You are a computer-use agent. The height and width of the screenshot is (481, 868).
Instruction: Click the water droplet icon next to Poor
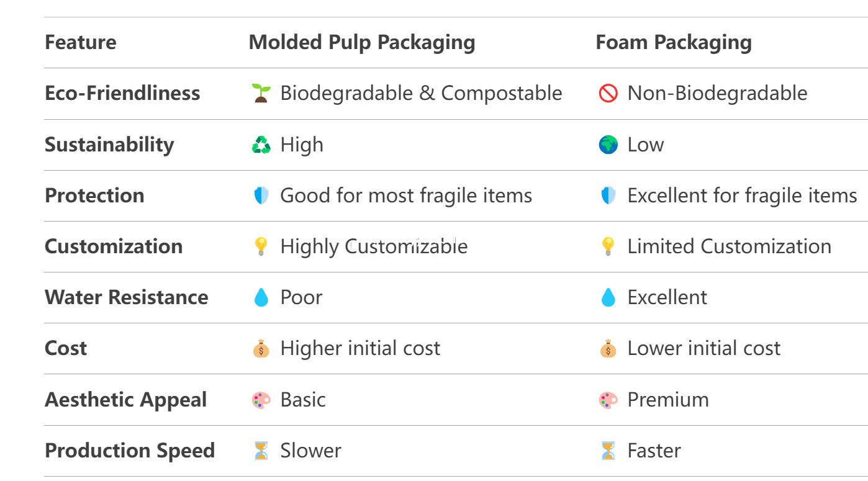coord(261,297)
